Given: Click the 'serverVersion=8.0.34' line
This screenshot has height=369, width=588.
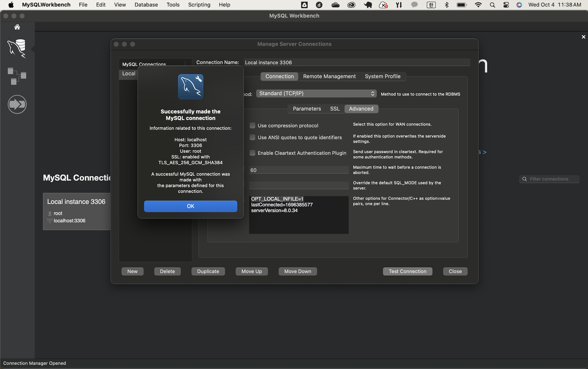Looking at the screenshot, I should tap(274, 211).
